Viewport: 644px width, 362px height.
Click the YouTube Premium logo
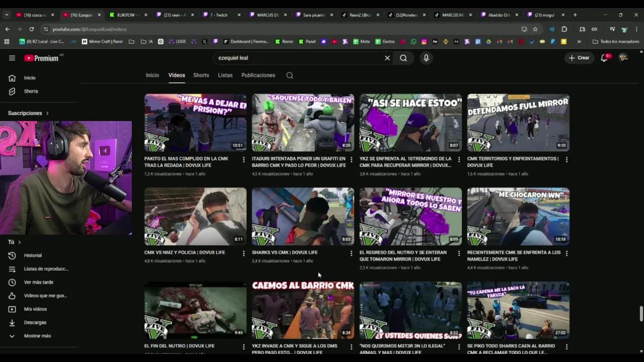click(41, 58)
